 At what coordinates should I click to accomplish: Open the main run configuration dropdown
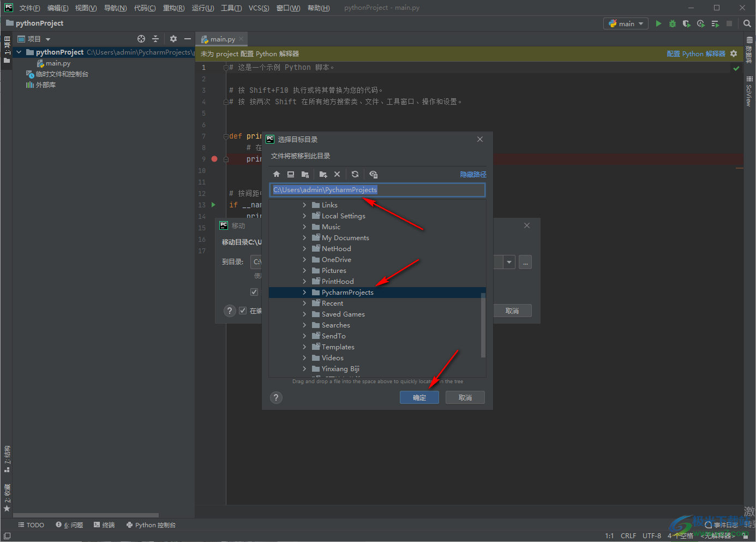coord(626,23)
